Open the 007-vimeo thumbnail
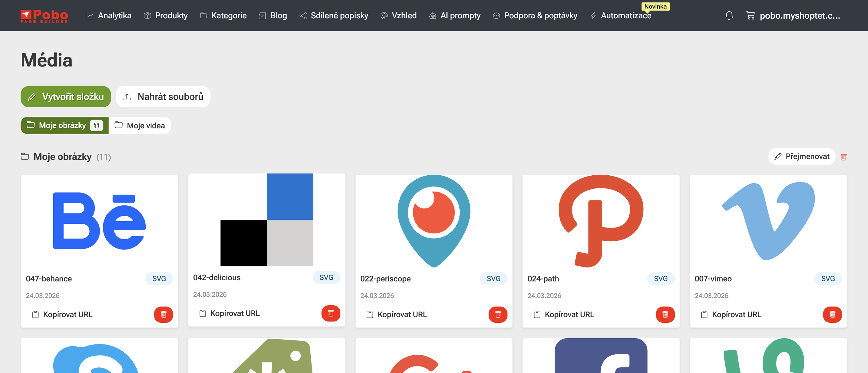 point(768,221)
